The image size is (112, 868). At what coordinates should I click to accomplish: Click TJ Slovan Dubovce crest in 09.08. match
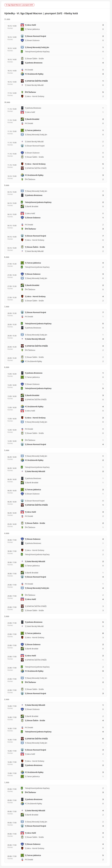(x=22, y=844)
